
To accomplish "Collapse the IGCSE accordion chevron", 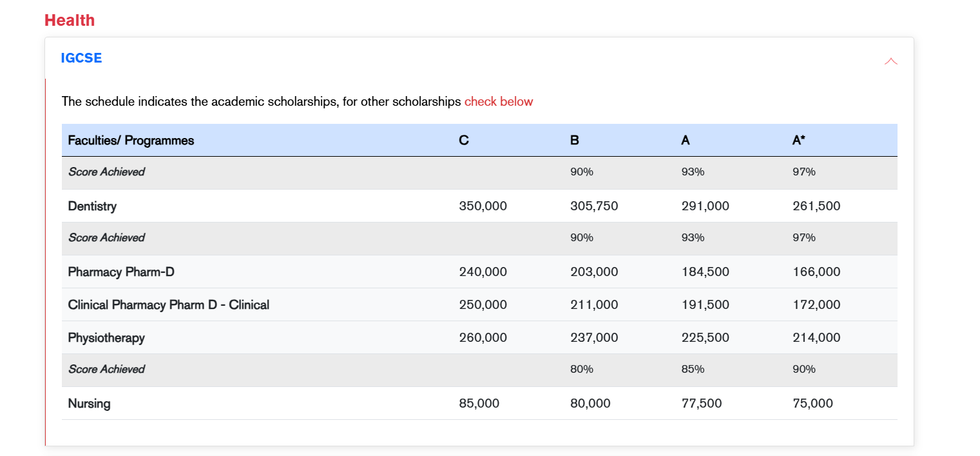I will tap(890, 61).
